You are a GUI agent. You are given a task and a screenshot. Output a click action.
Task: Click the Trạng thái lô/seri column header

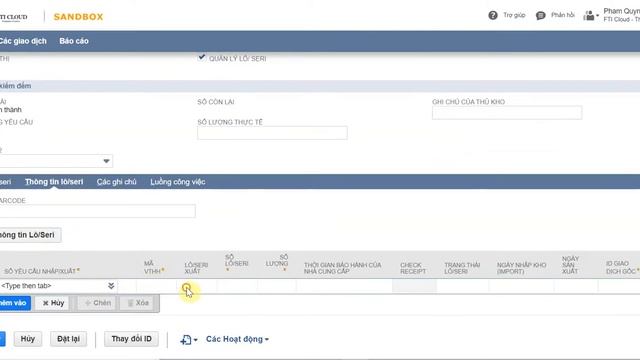(462, 268)
